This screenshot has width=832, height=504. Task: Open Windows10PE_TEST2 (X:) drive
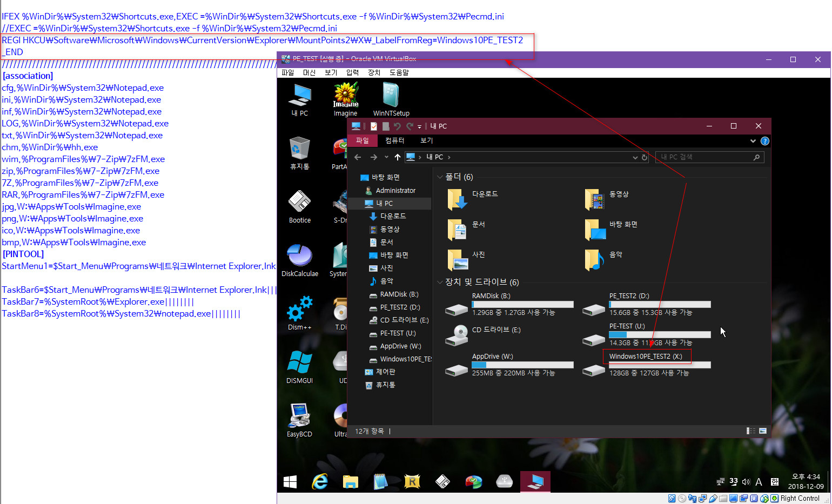(647, 366)
